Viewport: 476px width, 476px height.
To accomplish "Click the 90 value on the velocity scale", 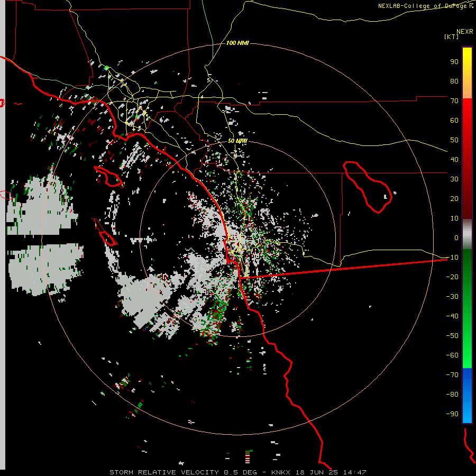I will [x=454, y=62].
